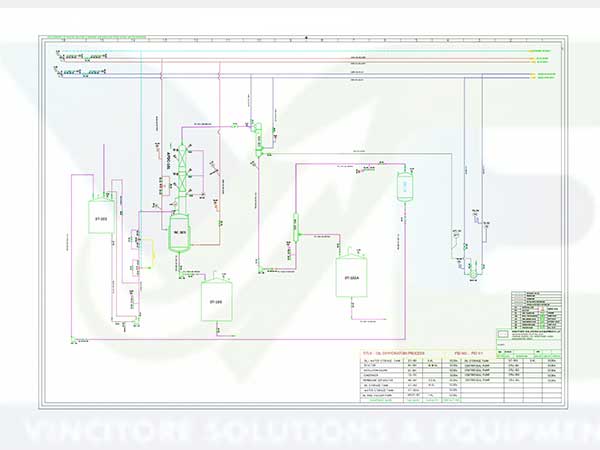
Task: Click the green company title block
Action: pyautogui.click(x=528, y=344)
